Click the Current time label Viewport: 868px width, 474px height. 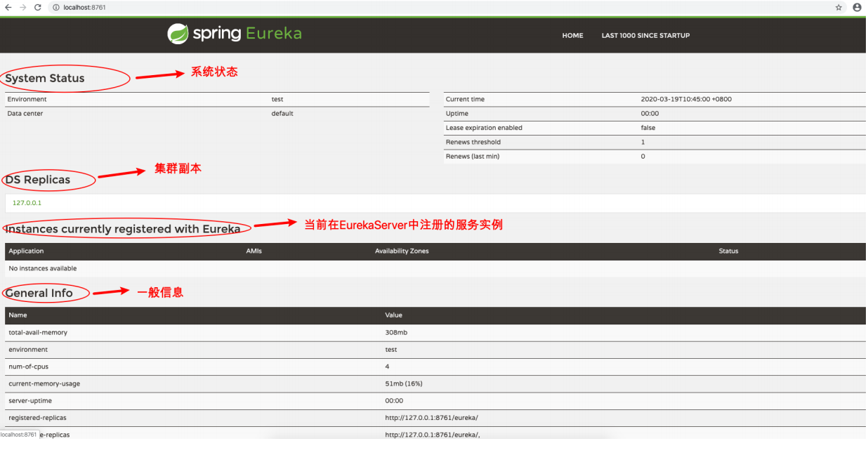coord(465,99)
